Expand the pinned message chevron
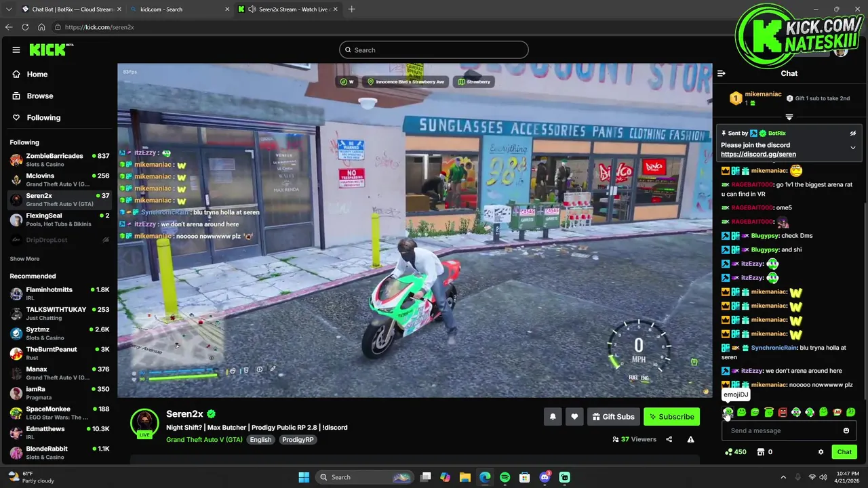Image resolution: width=868 pixels, height=488 pixels. [x=853, y=148]
